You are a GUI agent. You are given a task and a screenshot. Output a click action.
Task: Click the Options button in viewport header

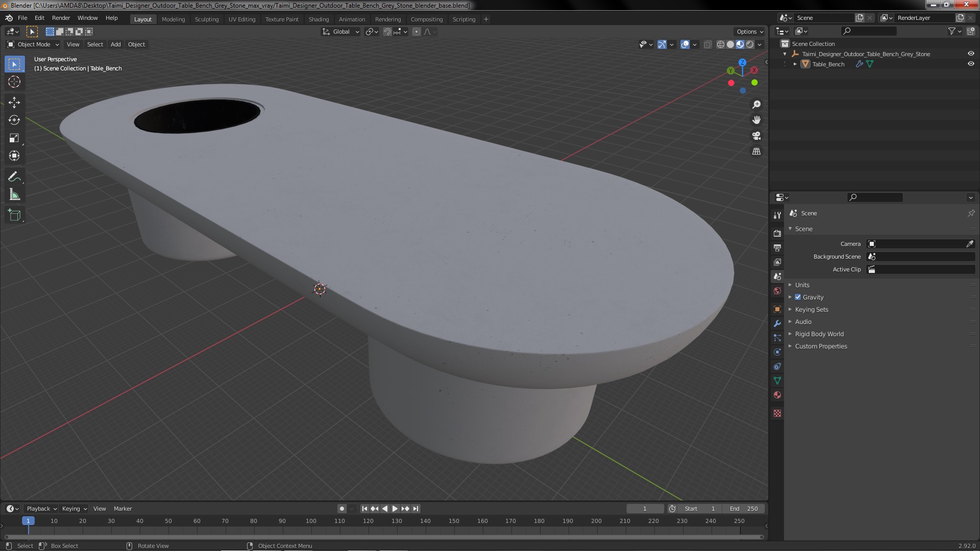click(749, 32)
